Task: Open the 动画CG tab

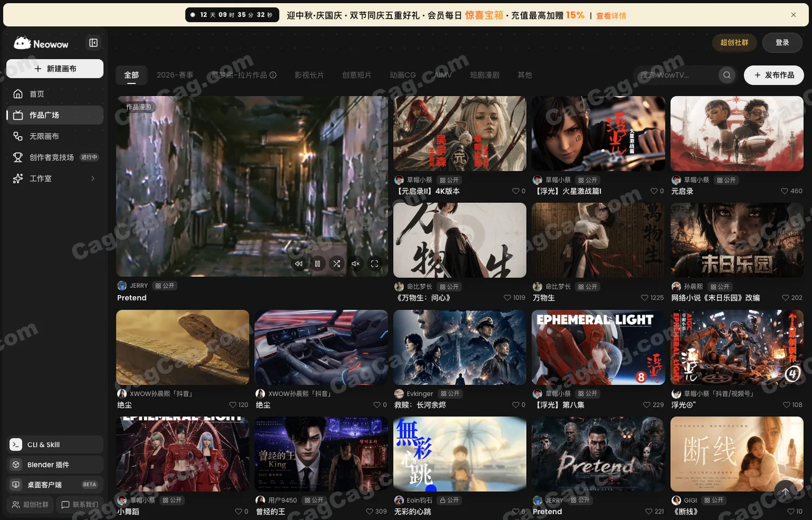Action: tap(403, 75)
